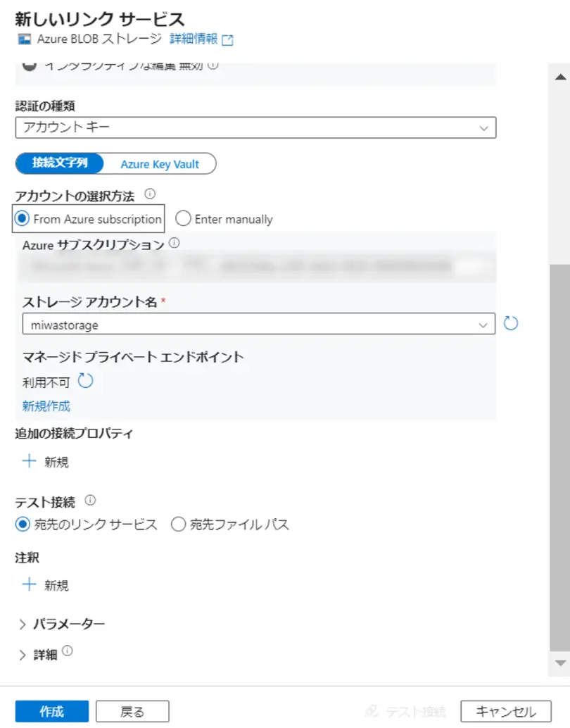Click the Azure BLOB storage icon
Viewport: 570px width, 728px height.
pyautogui.click(x=24, y=39)
